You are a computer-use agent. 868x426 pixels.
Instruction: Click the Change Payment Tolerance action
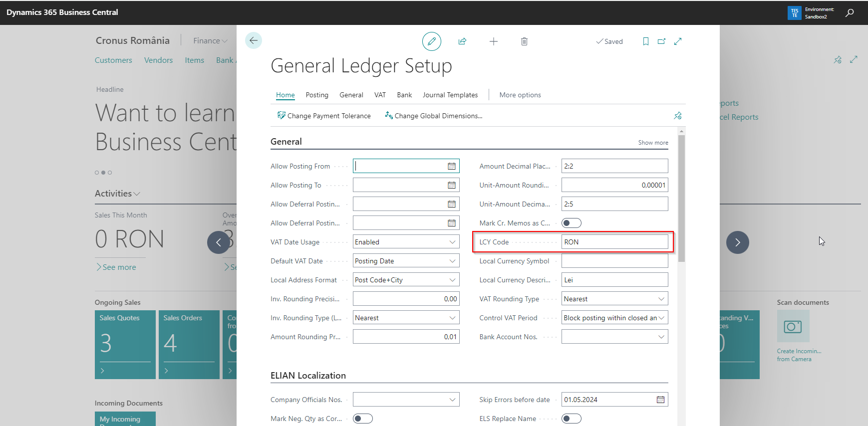coord(324,116)
